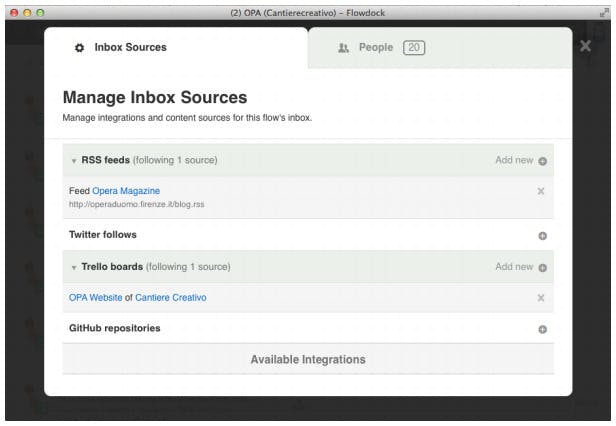This screenshot has width=616, height=426.
Task: Open the Cantiere Creativo link
Action: point(171,298)
